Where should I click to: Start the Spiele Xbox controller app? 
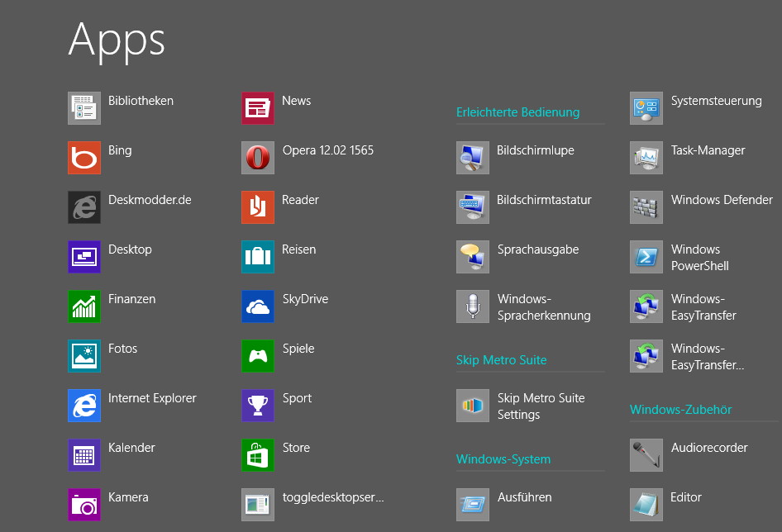[258, 356]
